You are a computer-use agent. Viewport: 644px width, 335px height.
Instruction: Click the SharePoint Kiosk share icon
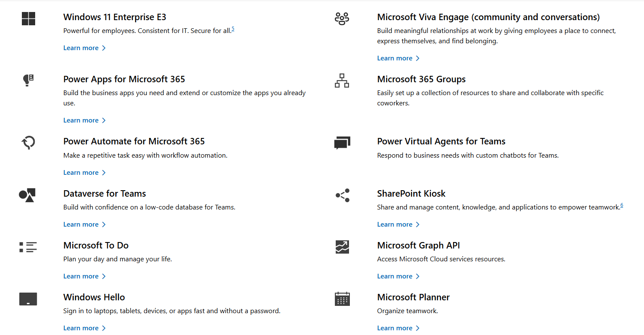342,195
